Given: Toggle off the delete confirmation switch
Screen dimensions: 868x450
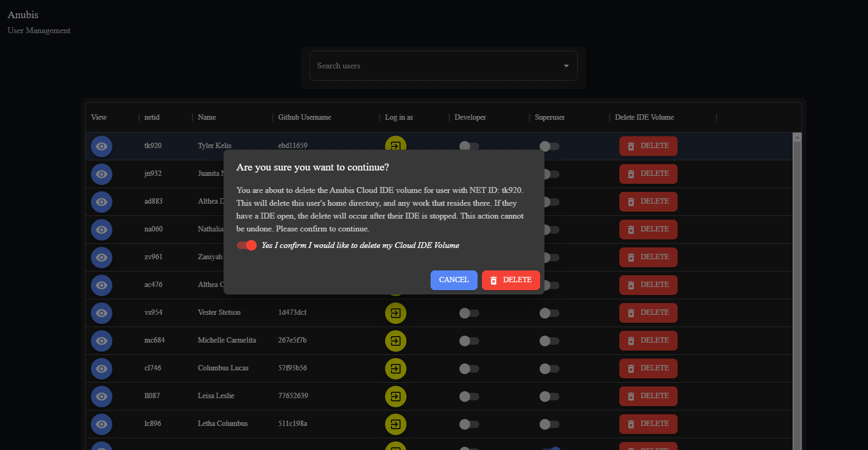Looking at the screenshot, I should point(247,245).
